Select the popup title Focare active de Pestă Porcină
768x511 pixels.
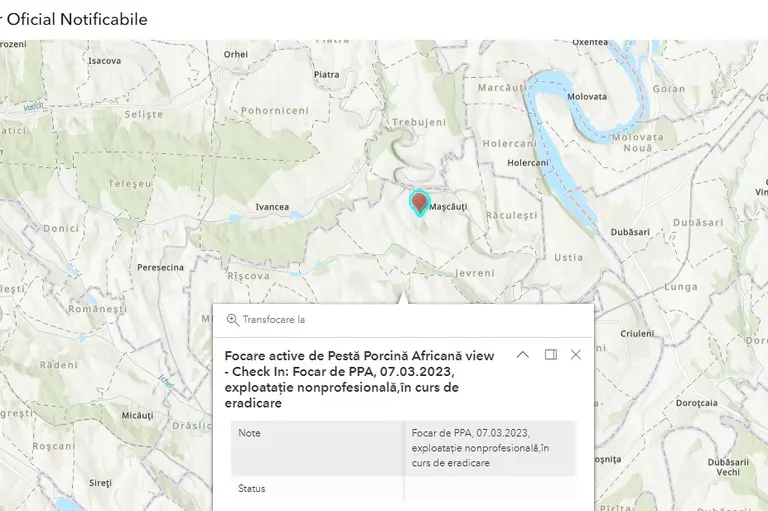[x=359, y=379]
